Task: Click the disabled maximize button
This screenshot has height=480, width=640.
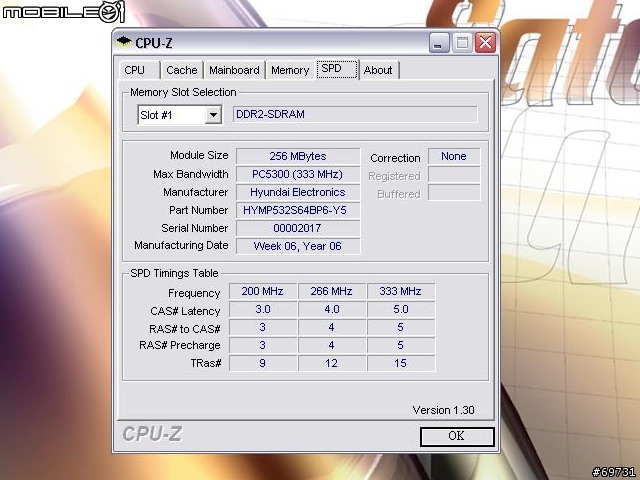Action: coord(462,42)
